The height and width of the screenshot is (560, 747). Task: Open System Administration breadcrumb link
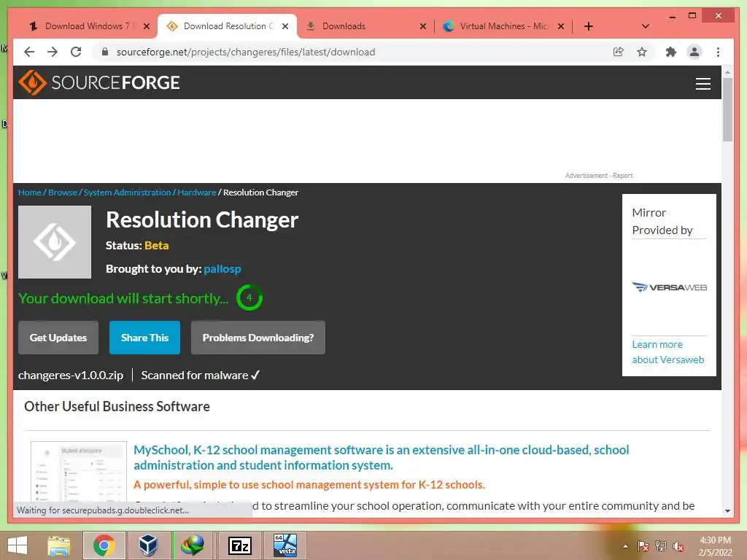(x=127, y=192)
